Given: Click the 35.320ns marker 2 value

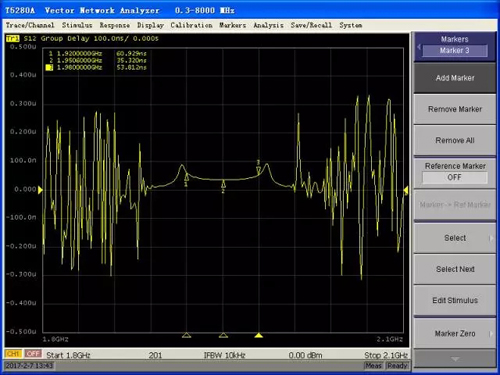Looking at the screenshot, I should pyautogui.click(x=131, y=60).
